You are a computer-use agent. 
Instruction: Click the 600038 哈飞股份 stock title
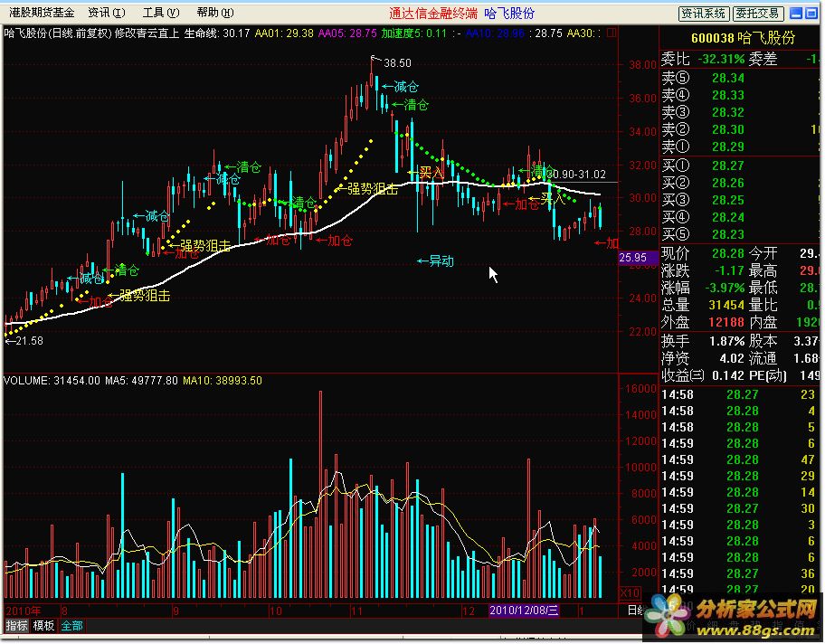[743, 38]
